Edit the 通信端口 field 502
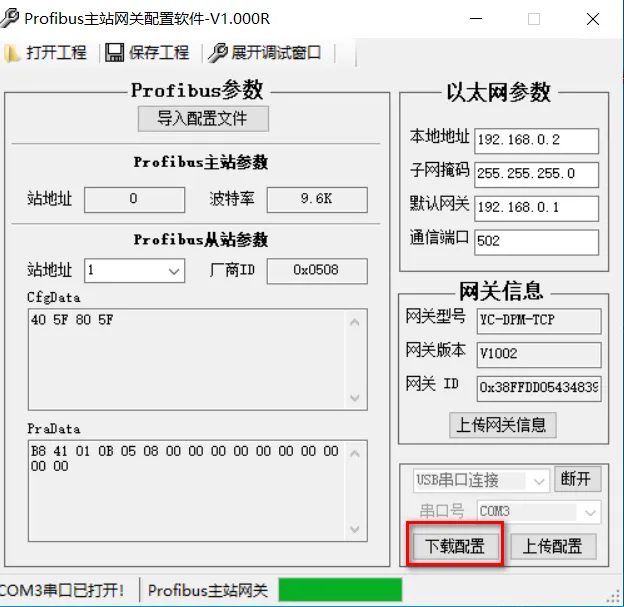The height and width of the screenshot is (607, 624). coord(536,242)
